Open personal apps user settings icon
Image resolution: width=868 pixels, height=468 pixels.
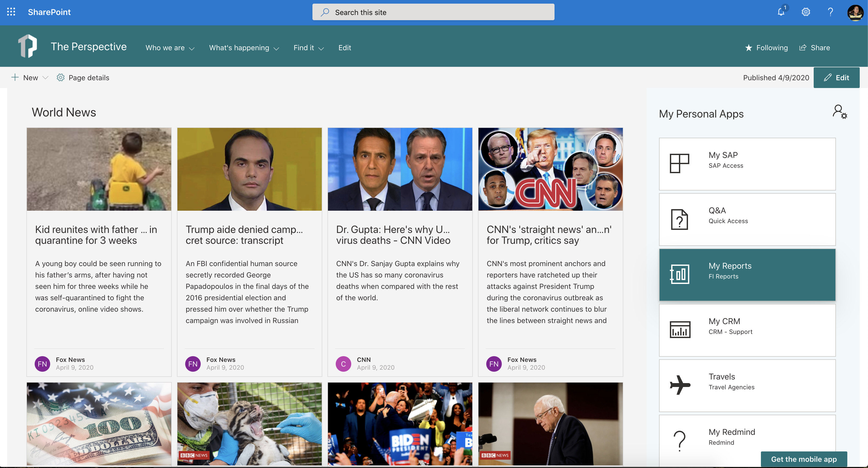[x=839, y=112]
